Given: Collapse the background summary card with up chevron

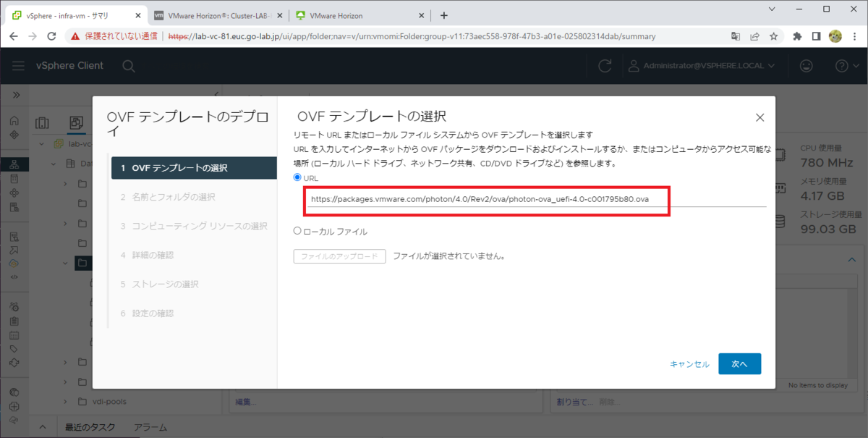Looking at the screenshot, I should pyautogui.click(x=851, y=260).
